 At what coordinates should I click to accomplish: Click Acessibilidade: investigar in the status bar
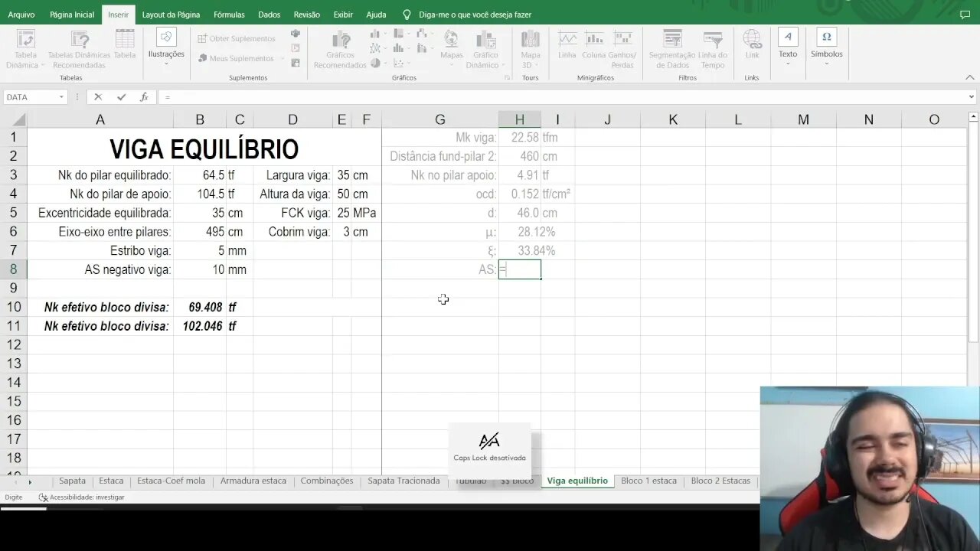pyautogui.click(x=81, y=497)
